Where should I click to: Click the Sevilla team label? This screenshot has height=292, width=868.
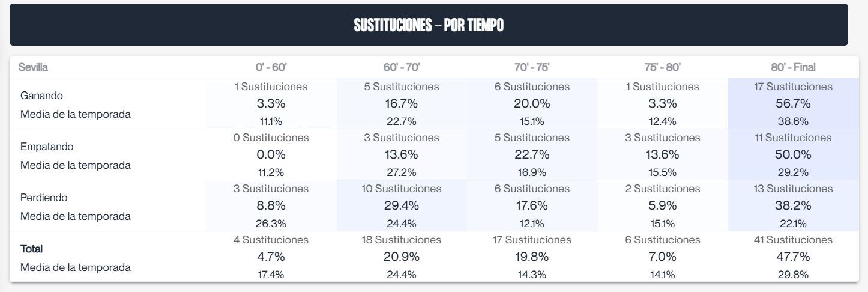tap(33, 67)
